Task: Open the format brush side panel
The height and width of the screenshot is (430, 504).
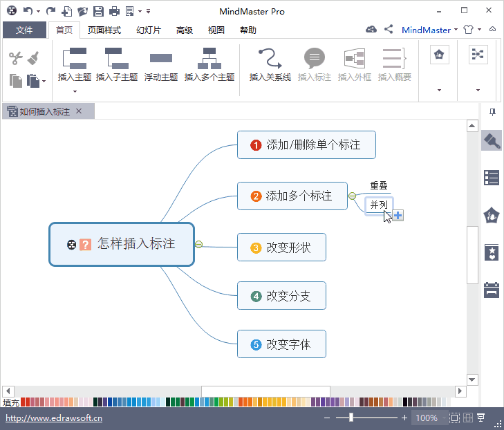Action: (x=492, y=140)
